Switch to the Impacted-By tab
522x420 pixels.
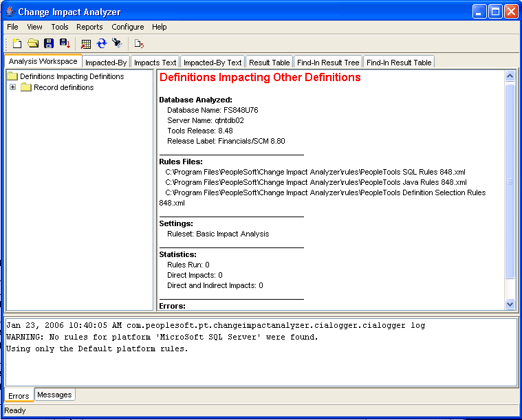pos(106,63)
